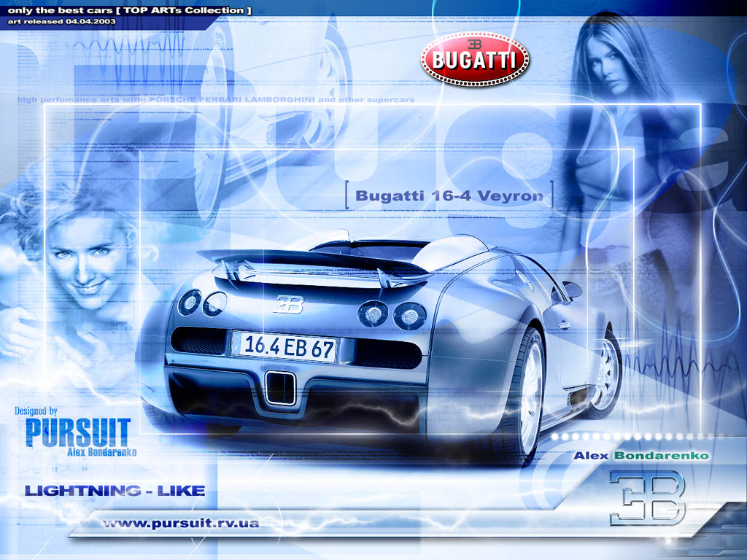Click "only the best cars [ TOP ARTs Collection ]"
Viewport: 747px width, 560px height.
(130, 10)
